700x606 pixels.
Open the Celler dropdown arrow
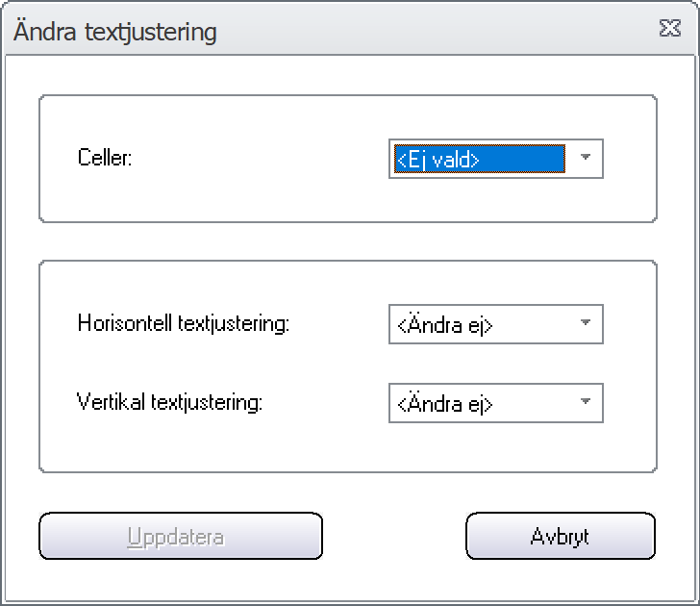[x=586, y=157]
